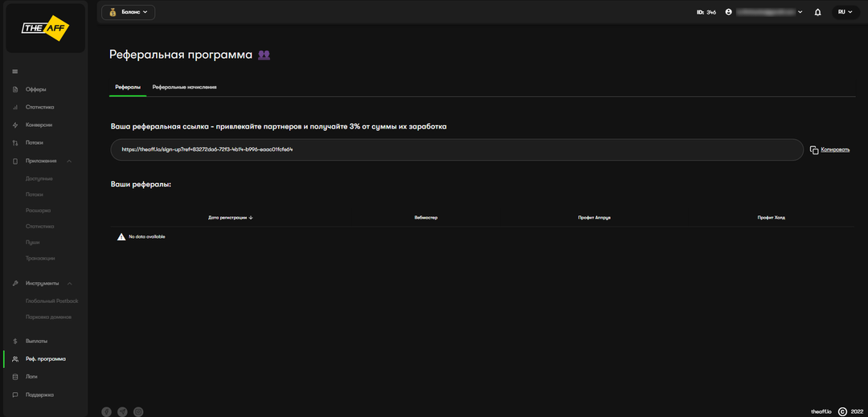
Task: Click The AFF logo
Action: click(x=45, y=27)
